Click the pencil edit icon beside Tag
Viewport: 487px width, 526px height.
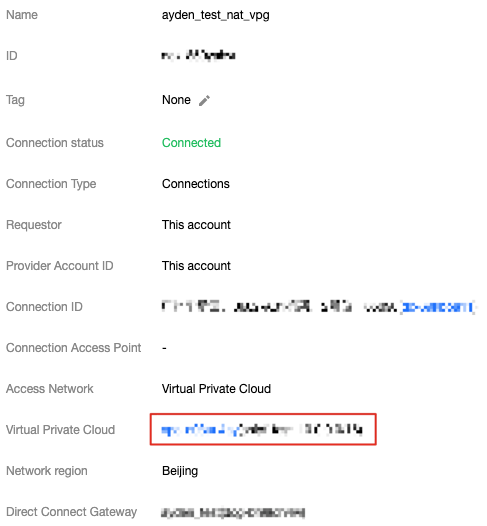click(204, 100)
